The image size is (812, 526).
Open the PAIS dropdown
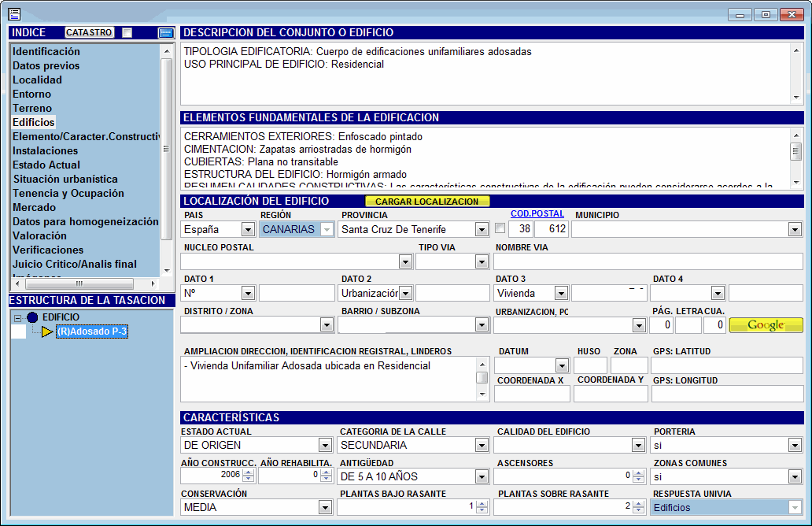(x=248, y=230)
